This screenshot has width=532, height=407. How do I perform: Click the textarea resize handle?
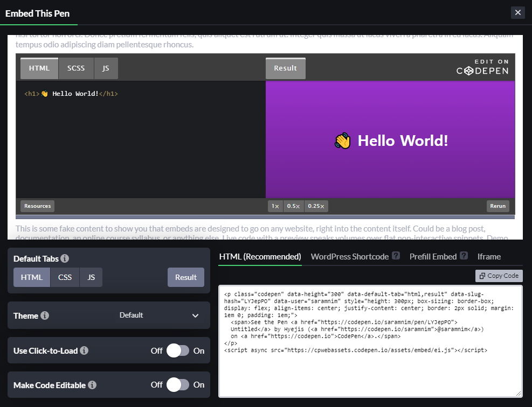coord(519,394)
